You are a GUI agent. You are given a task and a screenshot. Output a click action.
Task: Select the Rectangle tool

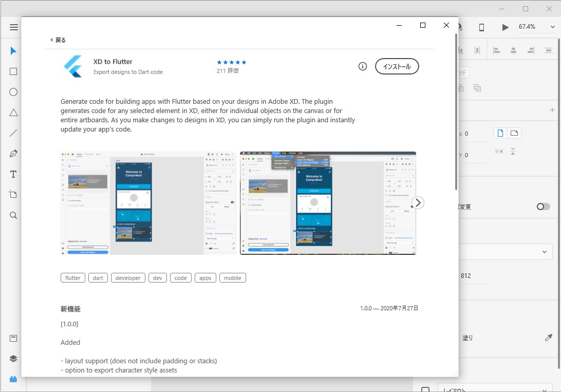click(x=13, y=71)
